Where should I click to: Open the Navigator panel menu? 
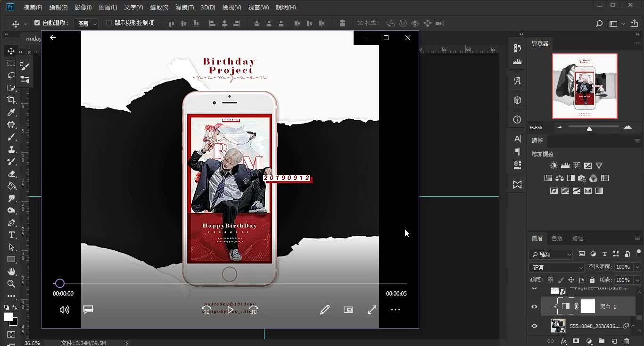(637, 43)
